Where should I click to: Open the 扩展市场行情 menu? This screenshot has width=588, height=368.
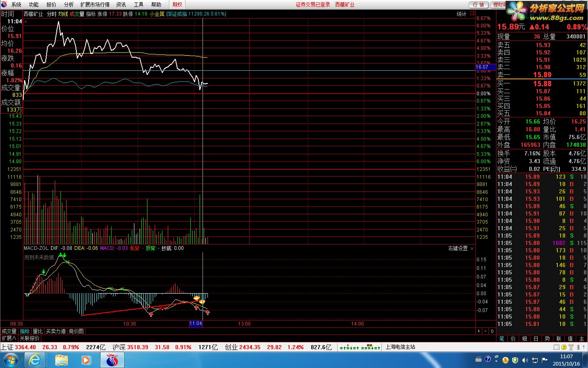95,4
